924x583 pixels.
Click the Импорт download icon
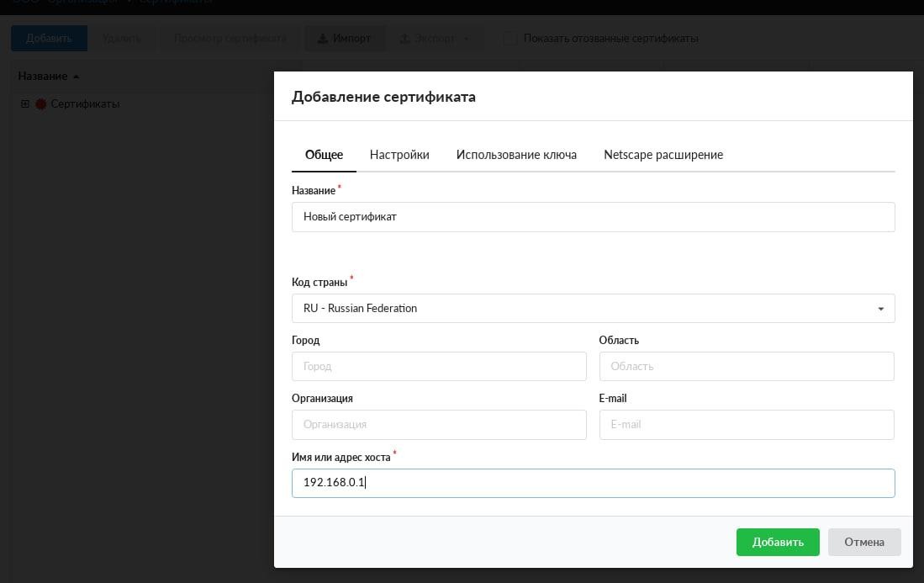coord(322,39)
